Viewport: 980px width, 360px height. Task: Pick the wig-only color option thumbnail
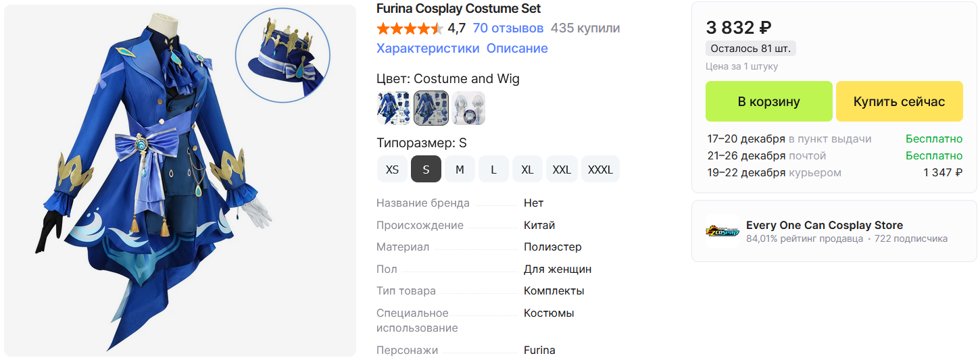click(x=468, y=108)
